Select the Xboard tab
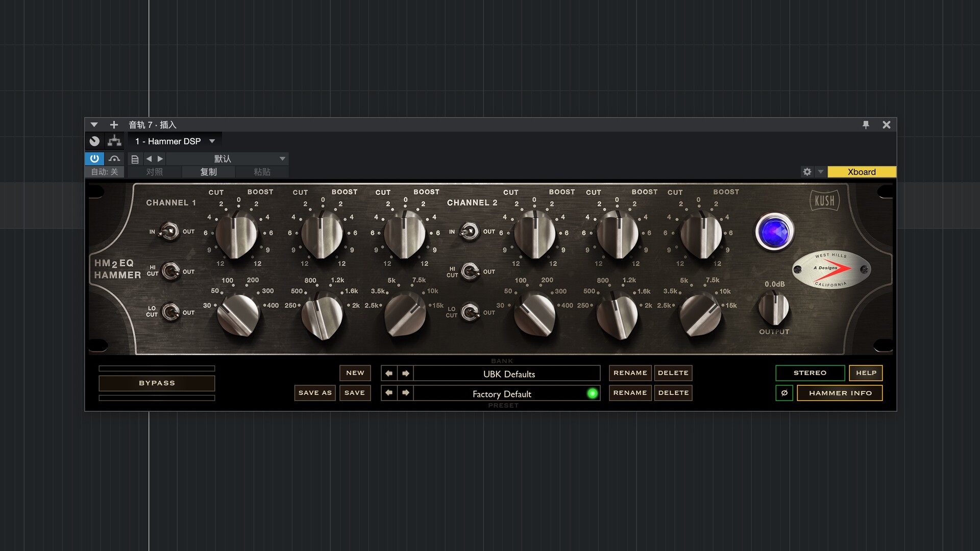980x551 pixels. click(x=862, y=172)
